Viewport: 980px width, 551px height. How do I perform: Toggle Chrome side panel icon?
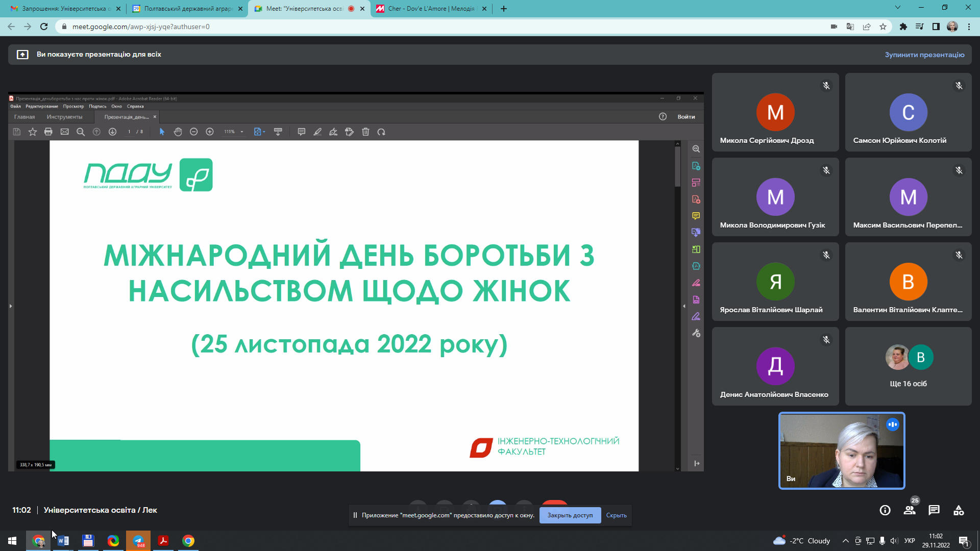pyautogui.click(x=936, y=27)
